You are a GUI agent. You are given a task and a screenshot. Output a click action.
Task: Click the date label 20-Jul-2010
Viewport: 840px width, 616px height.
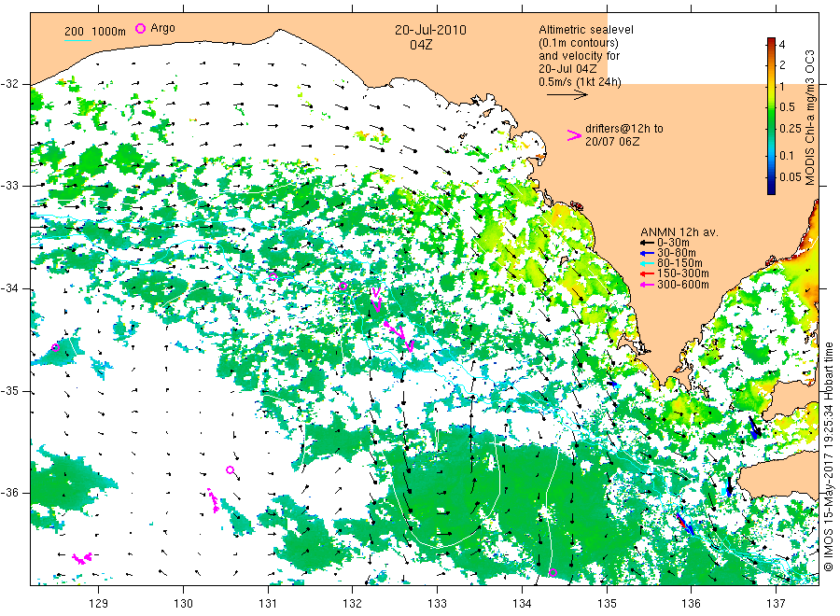[430, 30]
